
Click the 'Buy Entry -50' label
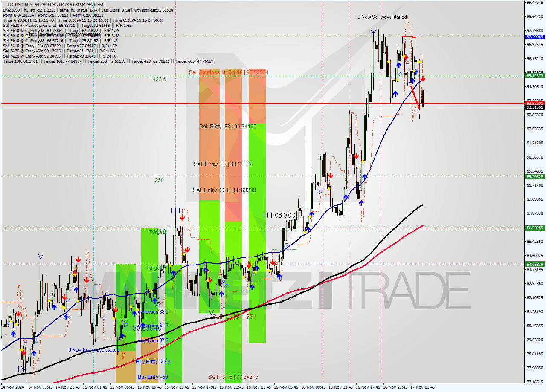coord(152,377)
